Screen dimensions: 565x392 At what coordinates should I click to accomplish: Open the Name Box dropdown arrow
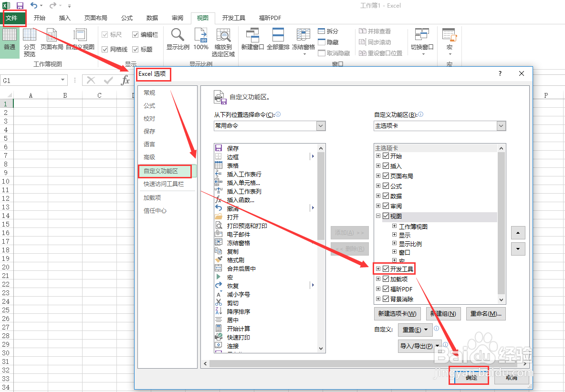pyautogui.click(x=63, y=80)
